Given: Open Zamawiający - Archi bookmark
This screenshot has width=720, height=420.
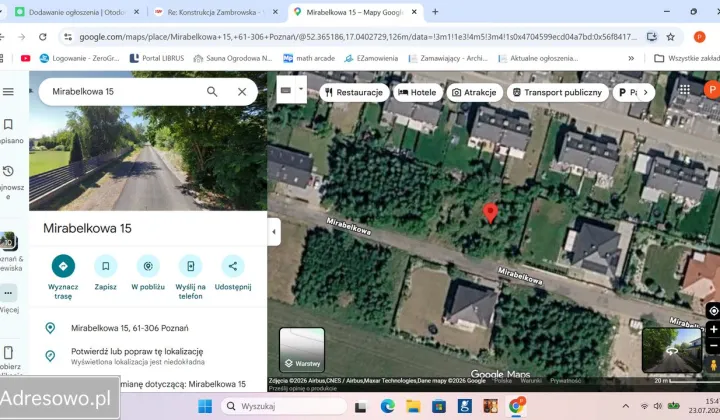Looking at the screenshot, I should 449,58.
